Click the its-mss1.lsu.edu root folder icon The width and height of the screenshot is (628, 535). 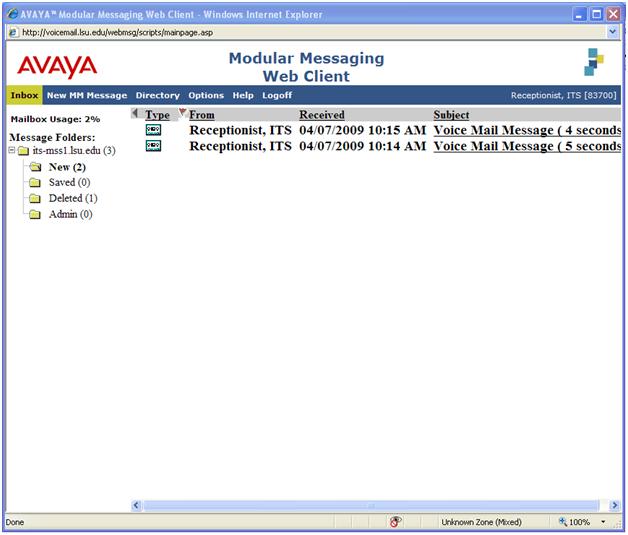point(24,151)
